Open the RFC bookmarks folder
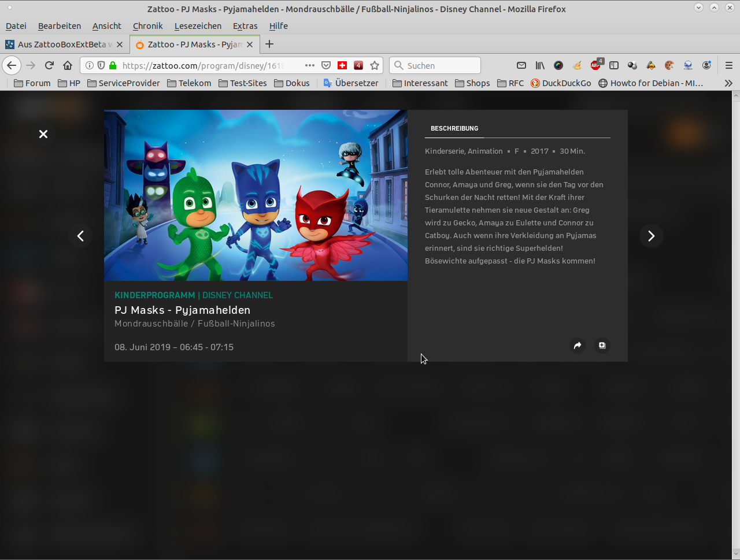This screenshot has height=560, width=740. tap(510, 83)
